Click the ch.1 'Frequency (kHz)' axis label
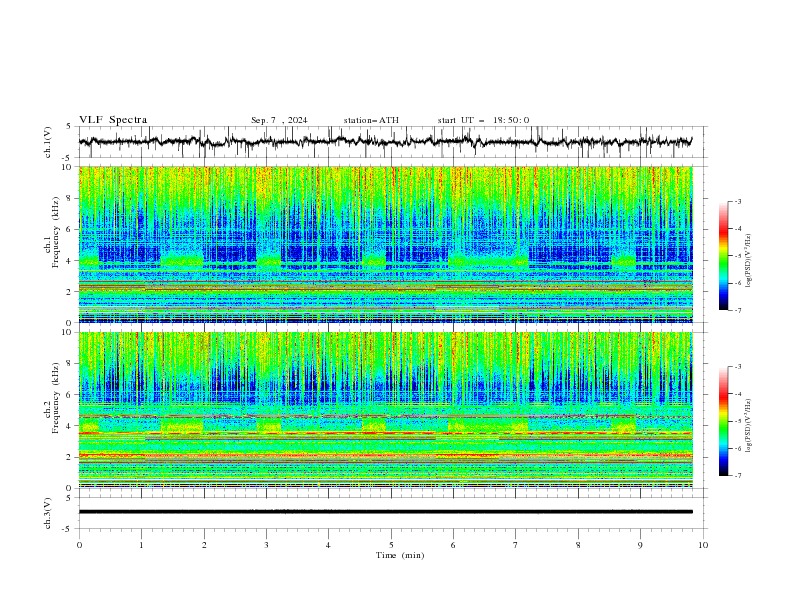Viewport: 792px width, 612px height. click(56, 232)
